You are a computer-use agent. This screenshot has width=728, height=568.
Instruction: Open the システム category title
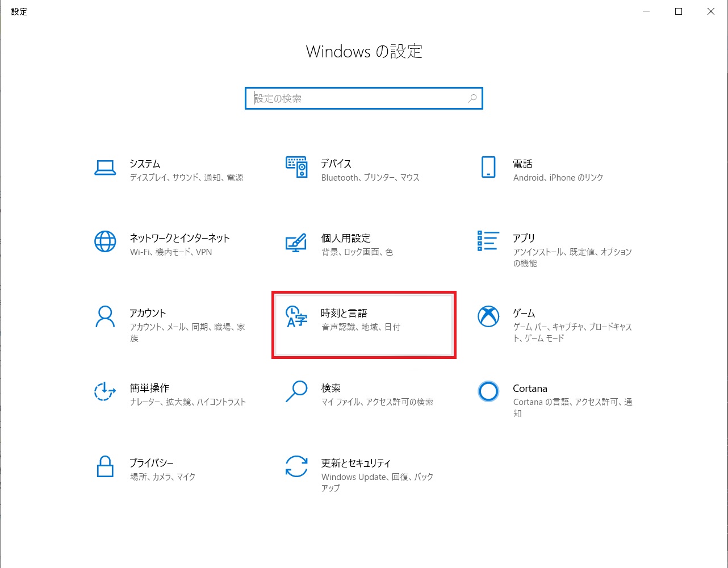pos(145,164)
